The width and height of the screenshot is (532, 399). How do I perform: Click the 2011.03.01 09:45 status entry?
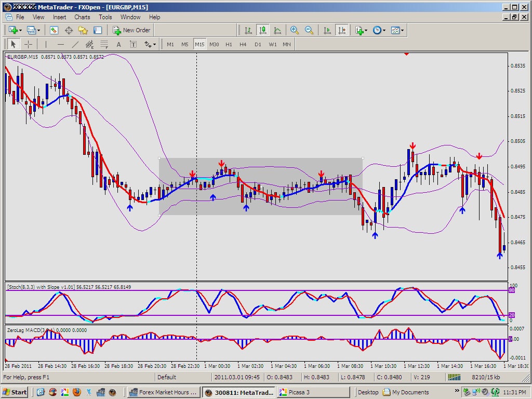click(237, 377)
